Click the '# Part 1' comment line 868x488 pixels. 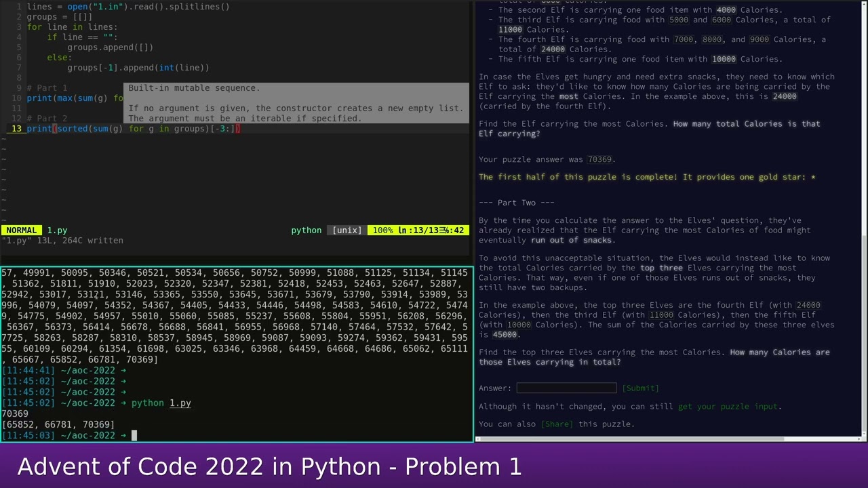47,88
